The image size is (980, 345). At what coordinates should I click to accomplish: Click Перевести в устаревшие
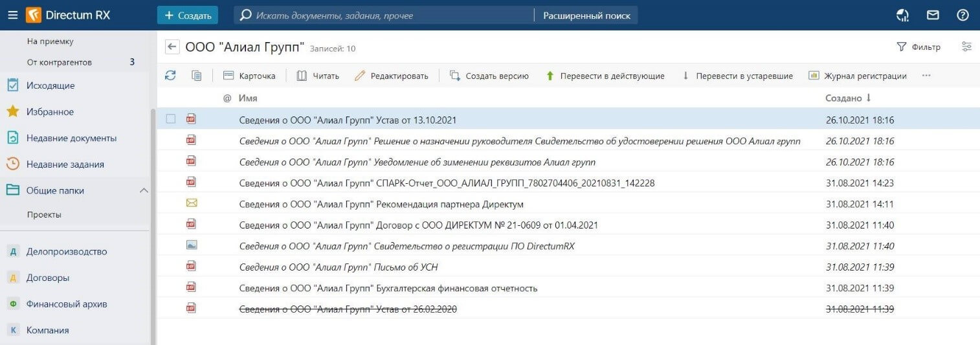click(x=737, y=76)
